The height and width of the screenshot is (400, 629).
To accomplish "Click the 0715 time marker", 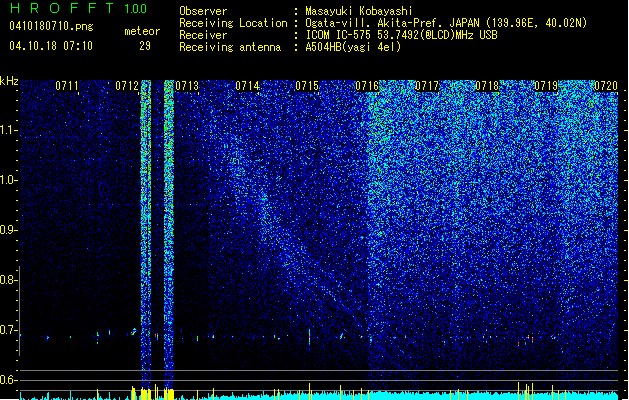I will click(307, 86).
